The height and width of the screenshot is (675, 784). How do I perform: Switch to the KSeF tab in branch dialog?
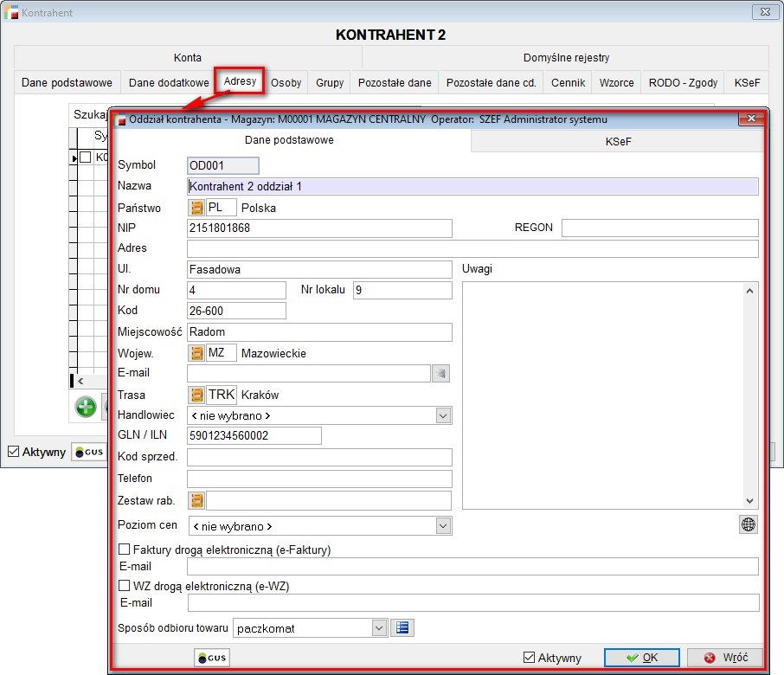point(617,140)
